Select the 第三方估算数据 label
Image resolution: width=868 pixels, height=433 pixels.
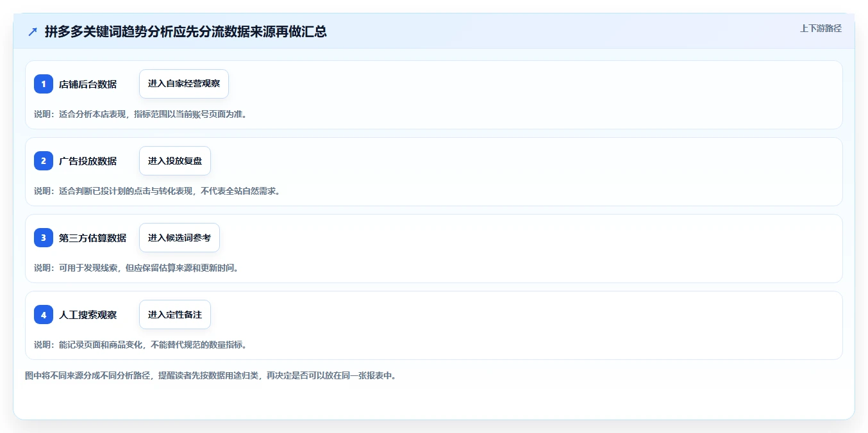[92, 238]
